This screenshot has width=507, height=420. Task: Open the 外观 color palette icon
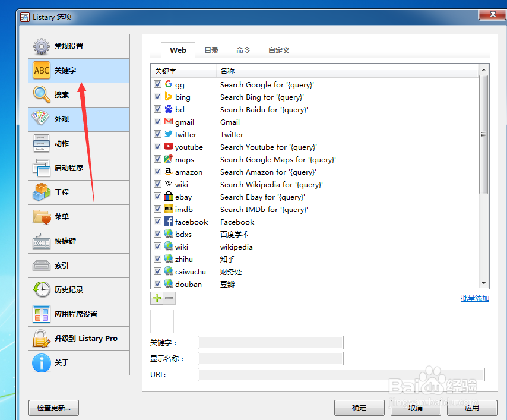41,119
